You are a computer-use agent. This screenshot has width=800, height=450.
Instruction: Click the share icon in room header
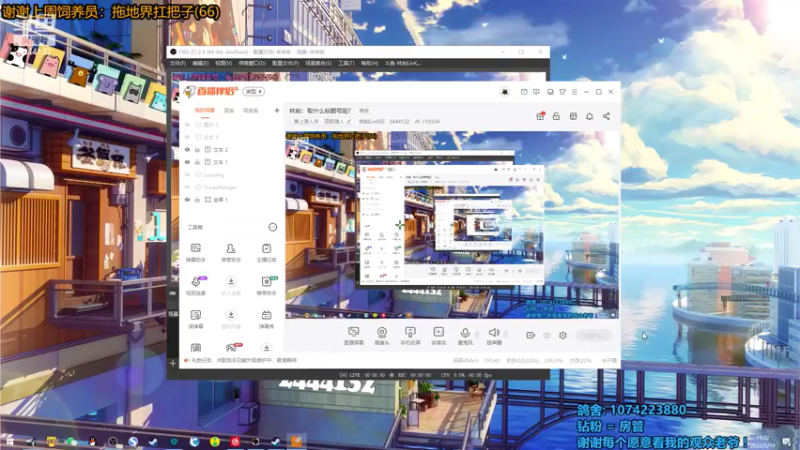(x=606, y=116)
